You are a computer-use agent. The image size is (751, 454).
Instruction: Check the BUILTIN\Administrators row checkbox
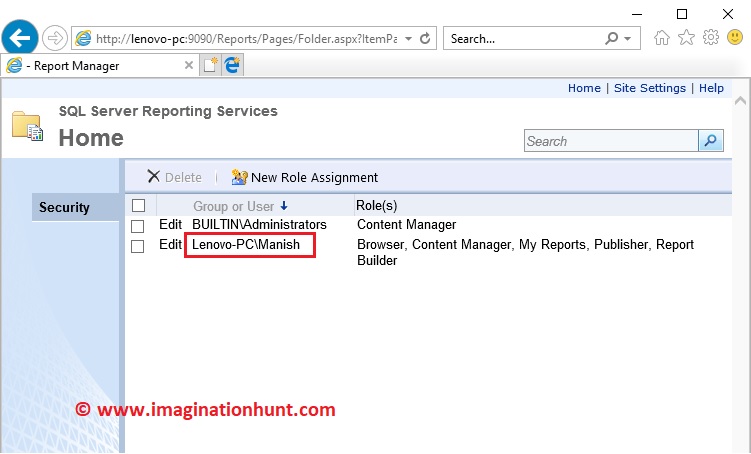[137, 226]
